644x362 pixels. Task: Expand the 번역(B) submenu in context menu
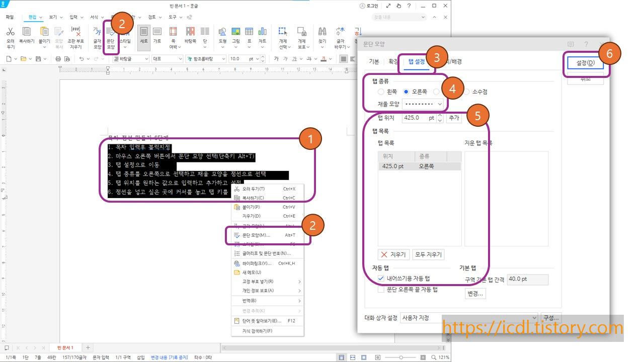coord(267,301)
